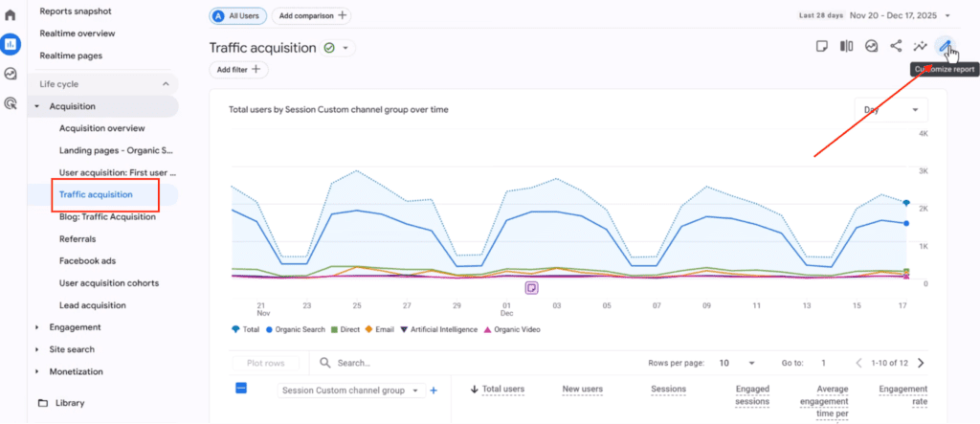Open the Advertising icon in left rail
This screenshot has width=980, height=424.
11,103
